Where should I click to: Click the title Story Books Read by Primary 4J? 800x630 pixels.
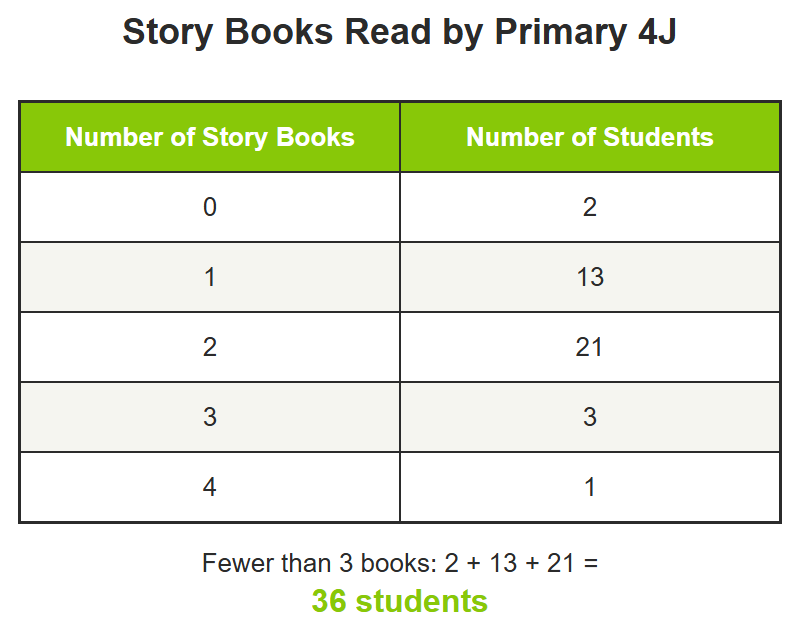pos(399,32)
